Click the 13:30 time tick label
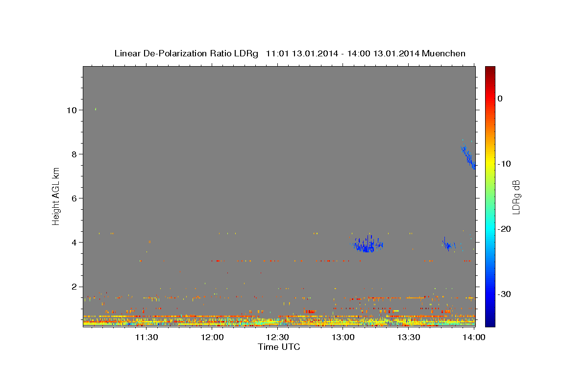The image size is (588, 392). (x=409, y=337)
